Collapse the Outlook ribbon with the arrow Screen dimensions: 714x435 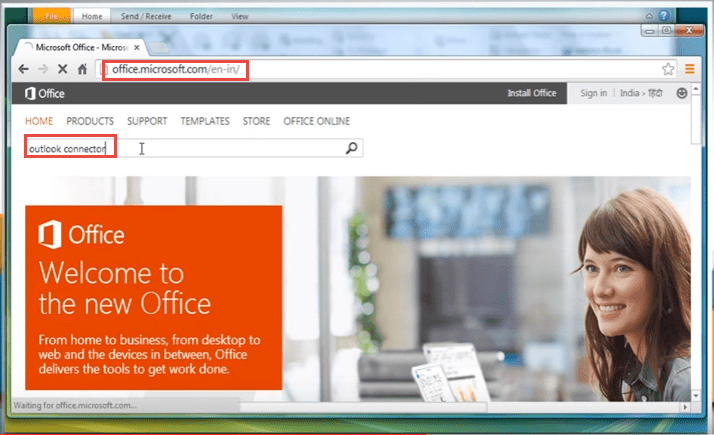(649, 16)
